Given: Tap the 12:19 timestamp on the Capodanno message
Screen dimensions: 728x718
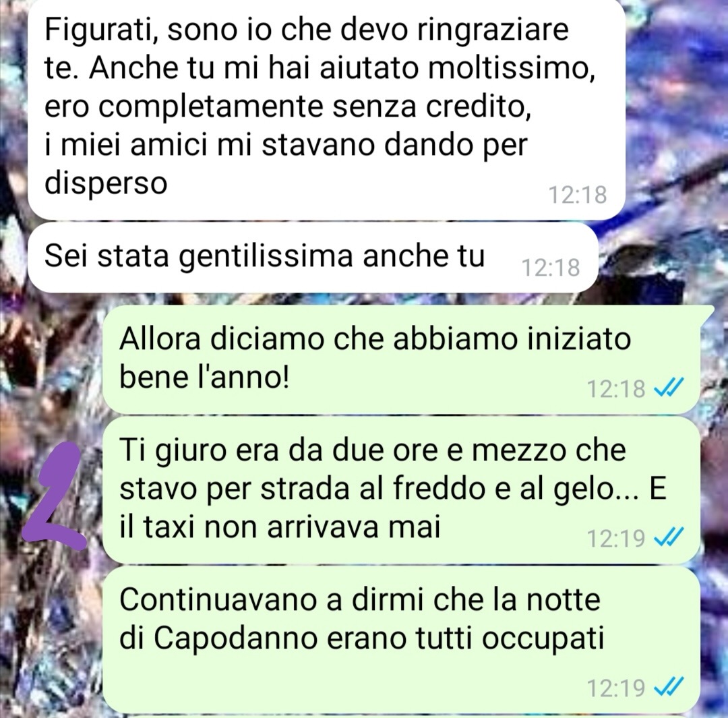Looking at the screenshot, I should [616, 688].
